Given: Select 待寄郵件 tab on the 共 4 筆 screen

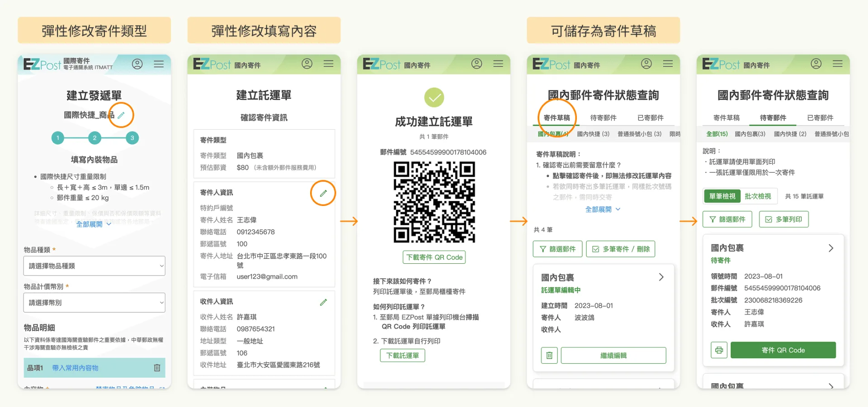Looking at the screenshot, I should 604,118.
